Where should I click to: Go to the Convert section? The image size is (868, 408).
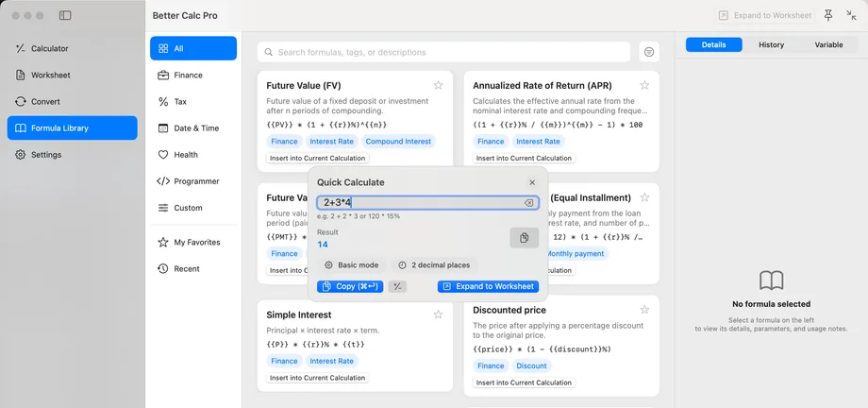pyautogui.click(x=72, y=102)
